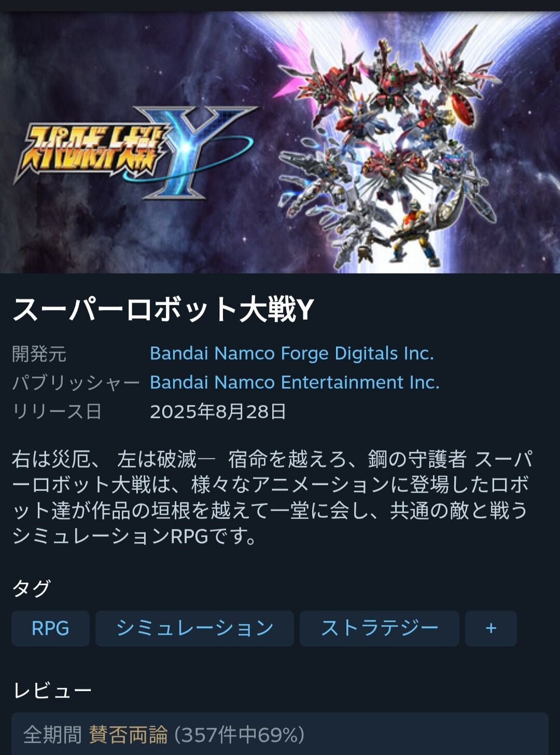Open the Bandai Namco Entertainment Inc. publisher link
The height and width of the screenshot is (755, 560).
coord(295,382)
